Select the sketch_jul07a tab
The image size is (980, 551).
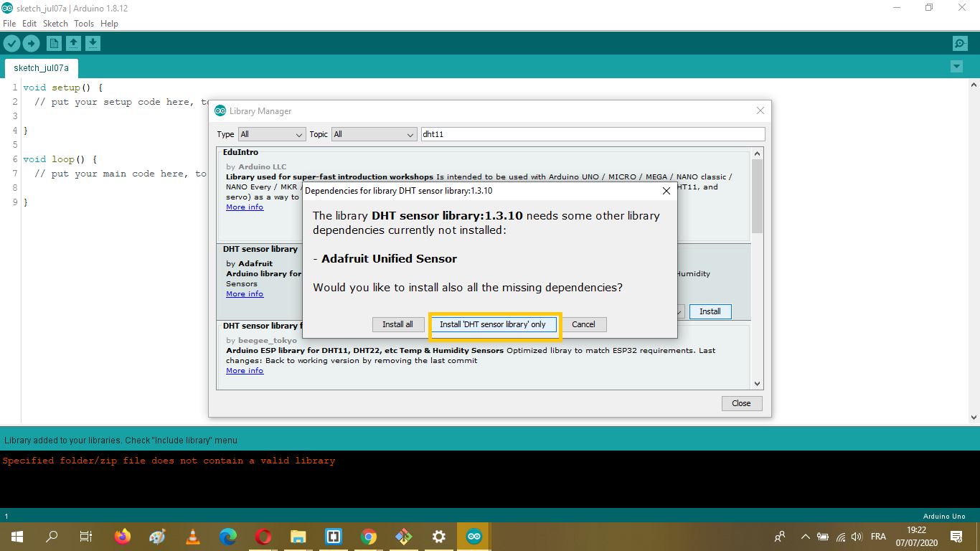(x=42, y=68)
